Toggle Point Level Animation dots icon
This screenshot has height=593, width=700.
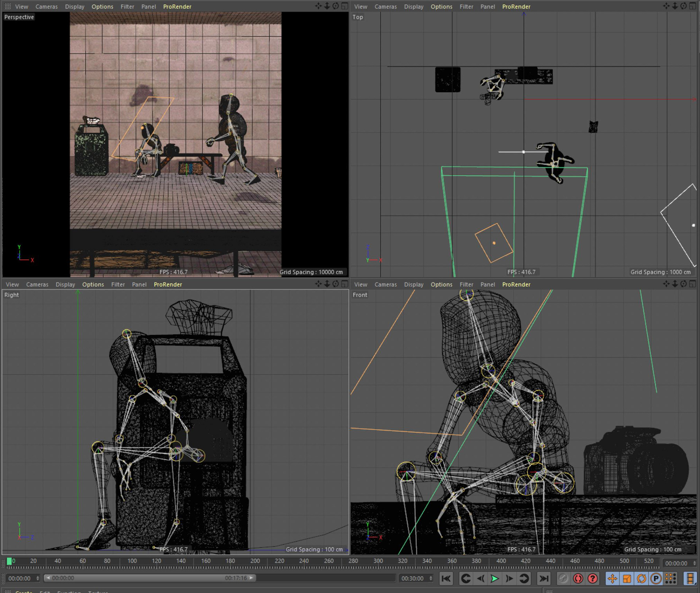670,578
